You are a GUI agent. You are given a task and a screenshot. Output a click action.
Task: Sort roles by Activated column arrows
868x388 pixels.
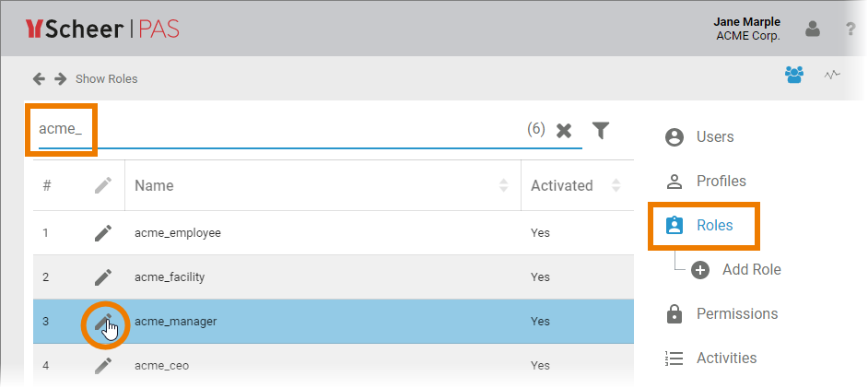(x=616, y=185)
